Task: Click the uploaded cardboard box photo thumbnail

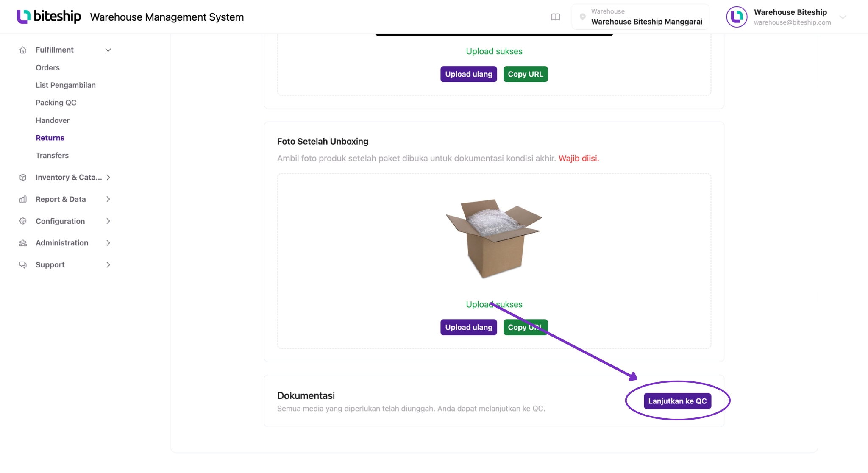Action: click(x=494, y=239)
